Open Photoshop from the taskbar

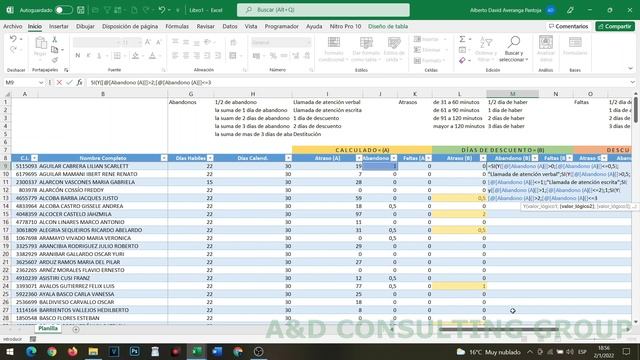134,351
